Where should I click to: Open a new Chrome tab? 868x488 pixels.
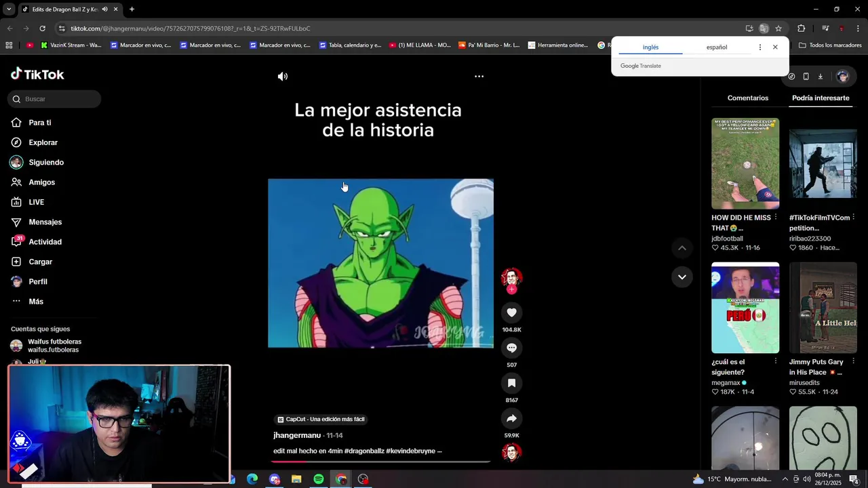coord(132,9)
